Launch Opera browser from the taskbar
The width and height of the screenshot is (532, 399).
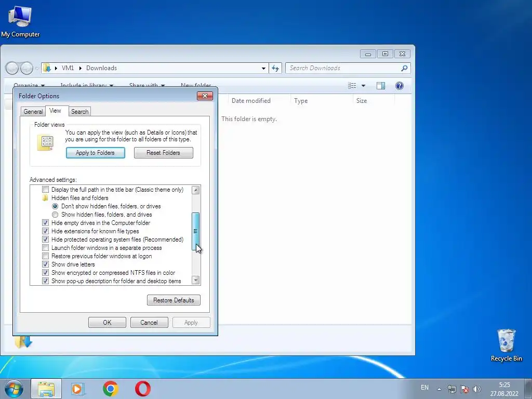pos(143,389)
